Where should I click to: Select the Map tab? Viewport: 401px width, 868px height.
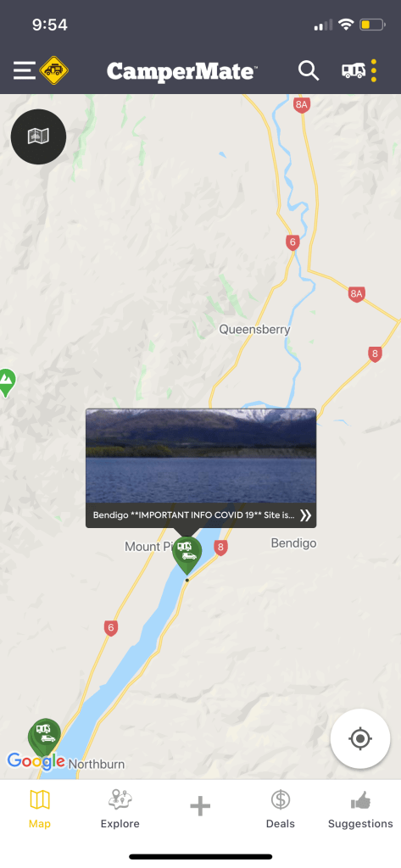point(40,809)
